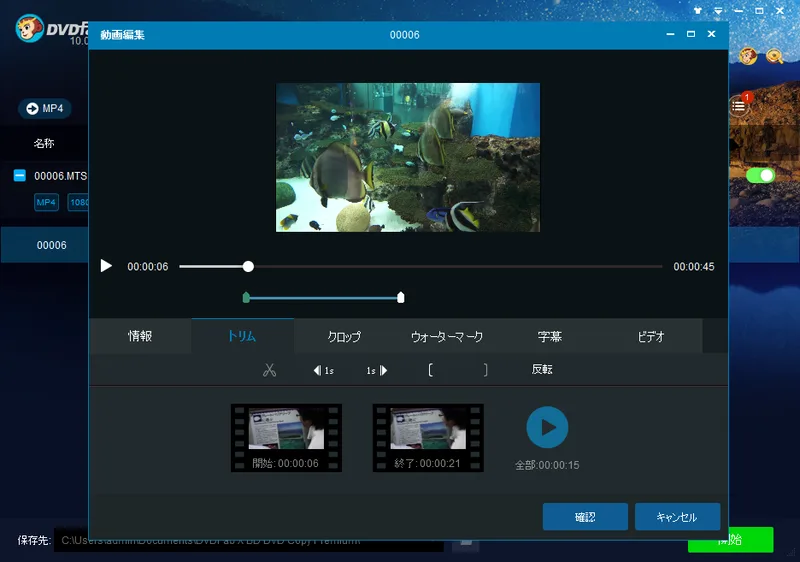Step back one second
This screenshot has width=800, height=562.
pos(324,370)
